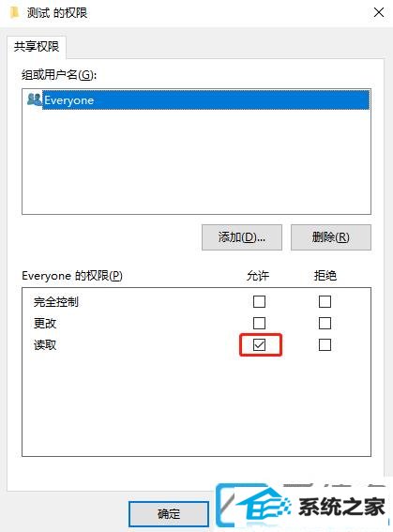Check Deny box for 更改 permission

pos(325,323)
